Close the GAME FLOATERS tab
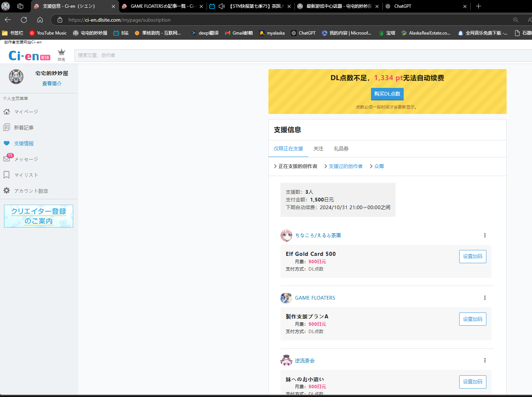The height and width of the screenshot is (397, 532). click(201, 6)
